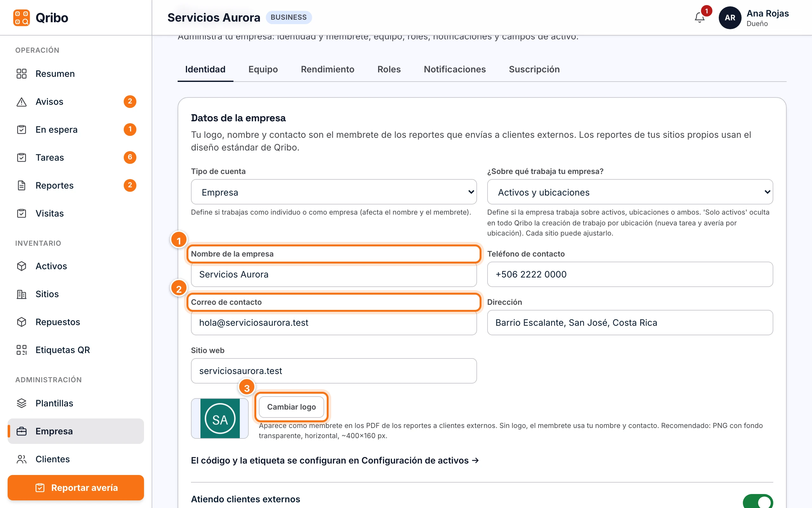Click the SA company logo thumbnail
This screenshot has width=812, height=508.
220,418
